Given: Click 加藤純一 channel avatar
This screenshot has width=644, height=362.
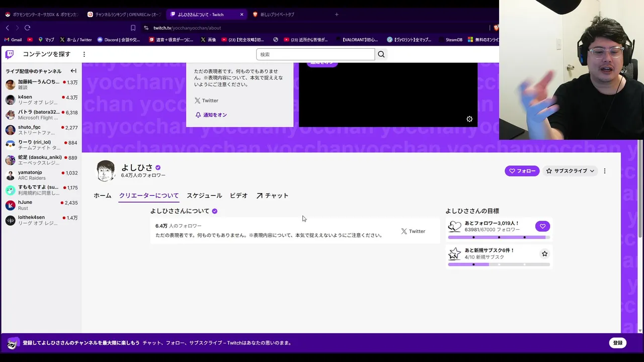Looking at the screenshot, I should tap(10, 84).
